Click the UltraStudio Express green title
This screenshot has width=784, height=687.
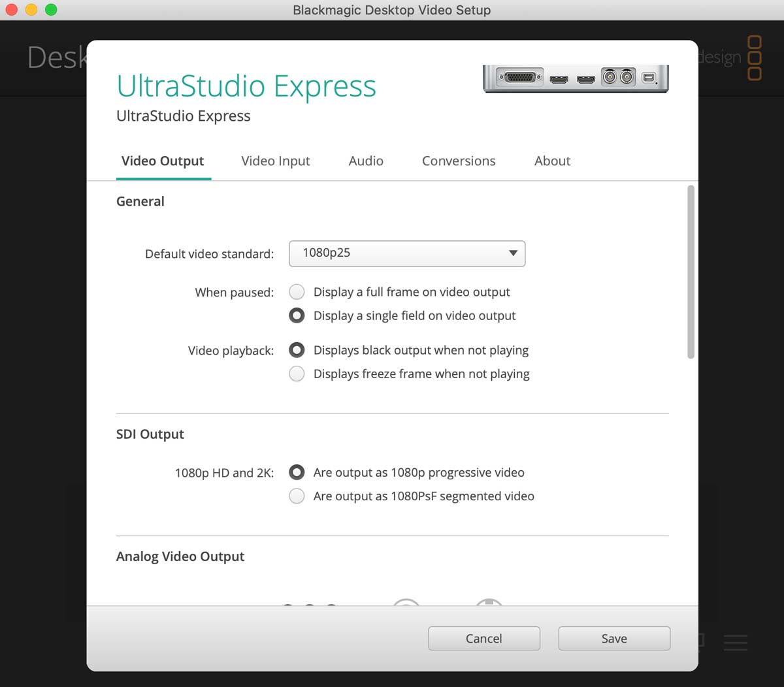[x=246, y=86]
